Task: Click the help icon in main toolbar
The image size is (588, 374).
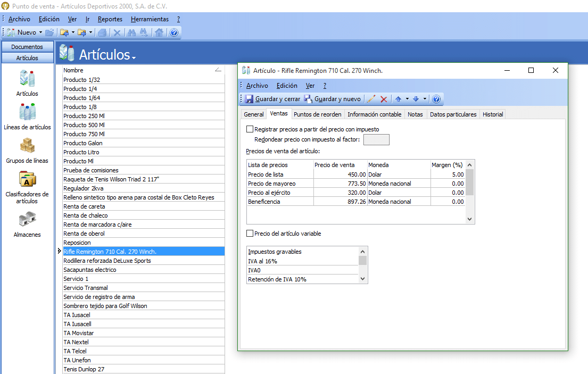Action: (173, 32)
